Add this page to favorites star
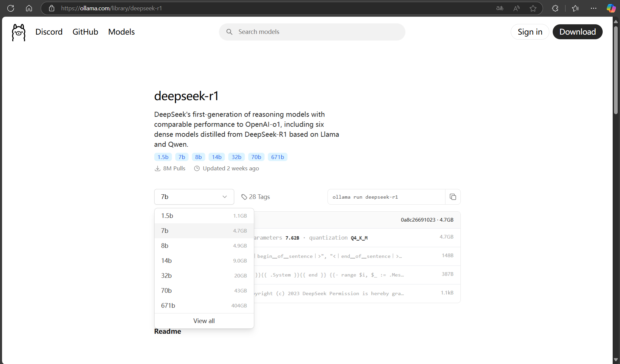Viewport: 620px width, 364px height. (x=533, y=8)
